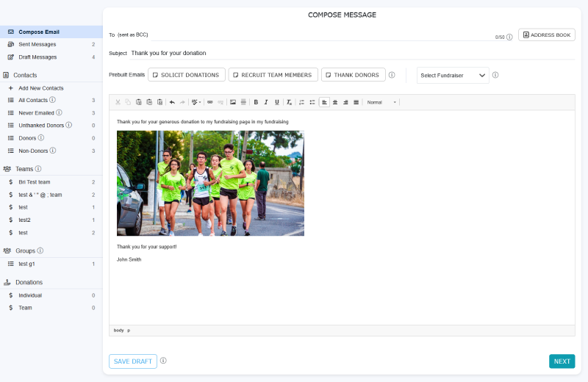Insert an image using toolbar icon
The height and width of the screenshot is (382, 588).
(233, 102)
